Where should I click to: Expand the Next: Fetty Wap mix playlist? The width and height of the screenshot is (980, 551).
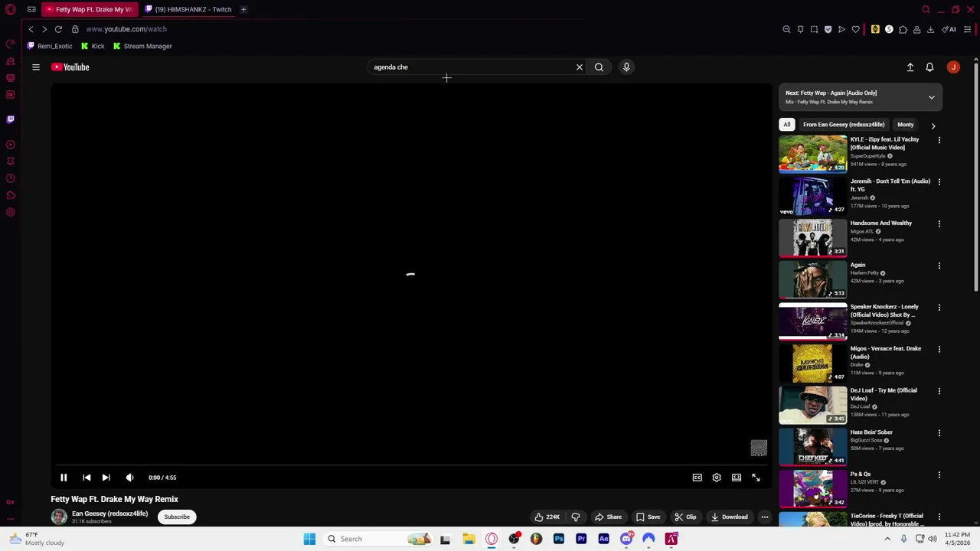tap(932, 97)
